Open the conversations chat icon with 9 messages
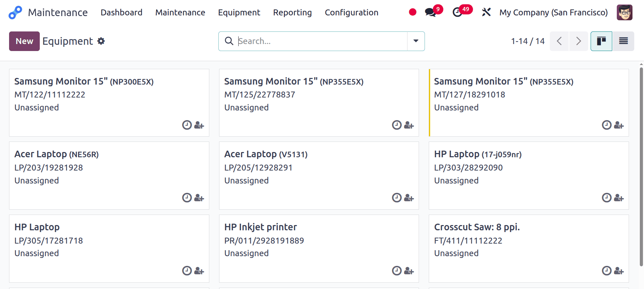Screen dimensions: 644x289 point(430,13)
